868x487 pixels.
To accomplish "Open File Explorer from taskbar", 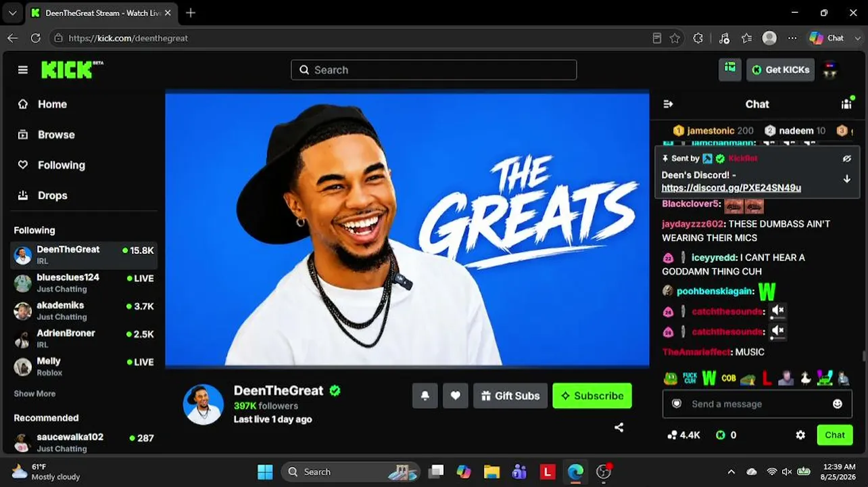I will (491, 471).
